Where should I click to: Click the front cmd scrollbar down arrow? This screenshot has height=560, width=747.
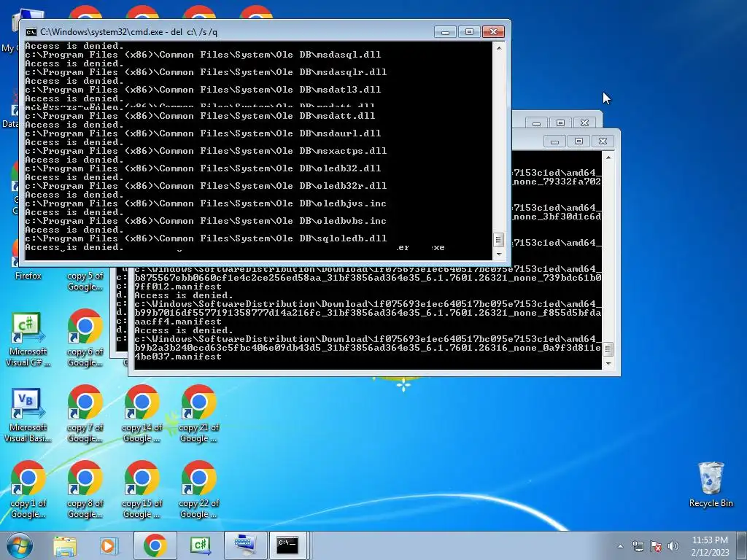coord(498,254)
